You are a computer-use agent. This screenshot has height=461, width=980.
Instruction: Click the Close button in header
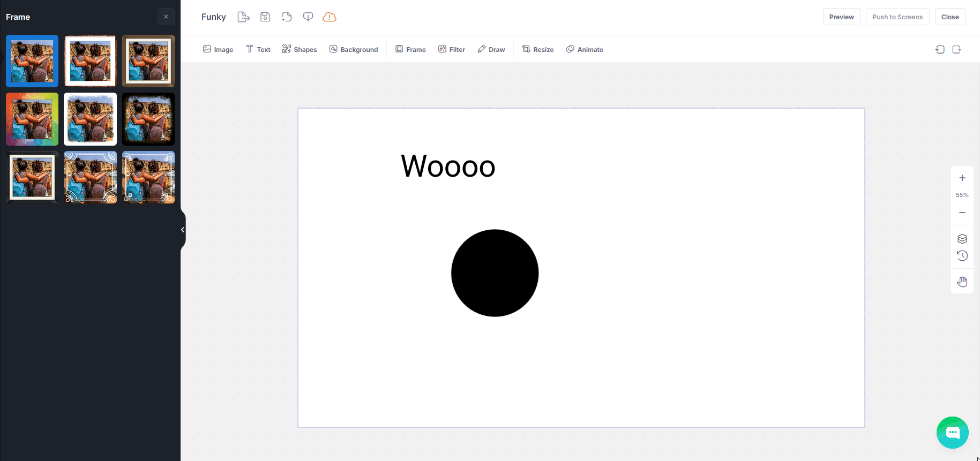click(950, 17)
